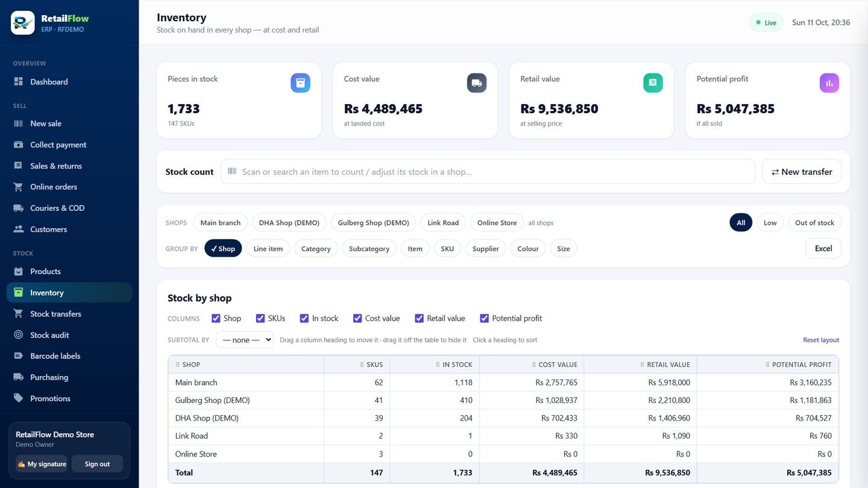
Task: Click the Pieces in stock box icon
Action: [x=301, y=83]
